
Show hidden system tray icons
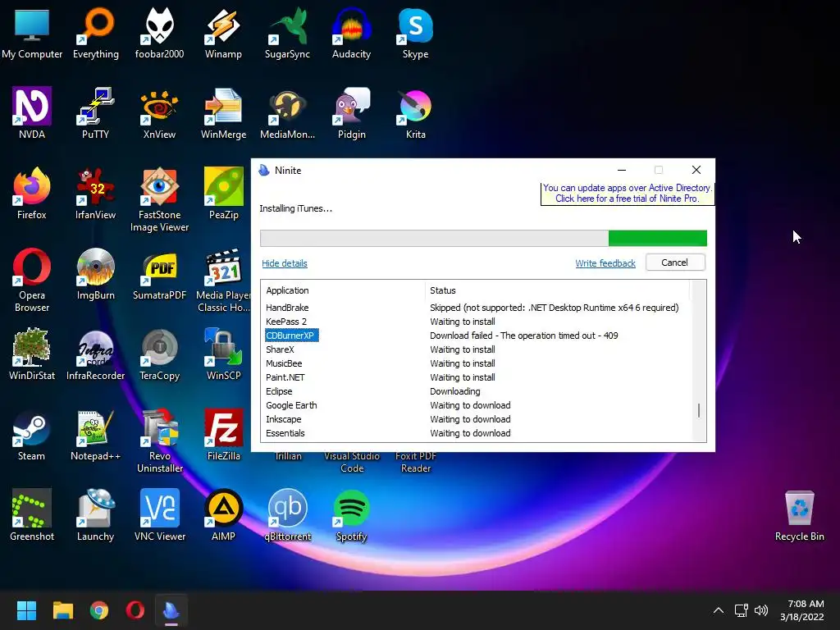point(719,610)
